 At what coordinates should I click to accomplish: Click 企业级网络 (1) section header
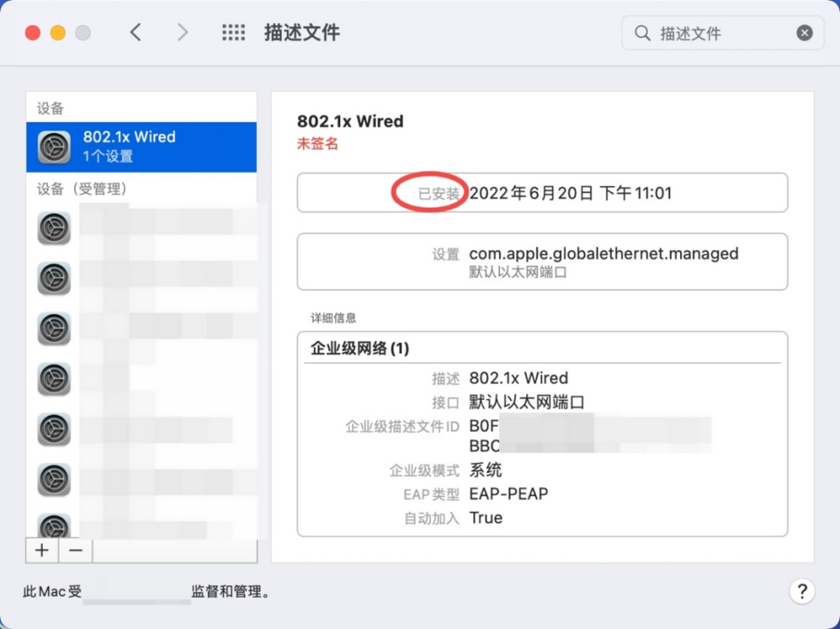click(x=360, y=349)
